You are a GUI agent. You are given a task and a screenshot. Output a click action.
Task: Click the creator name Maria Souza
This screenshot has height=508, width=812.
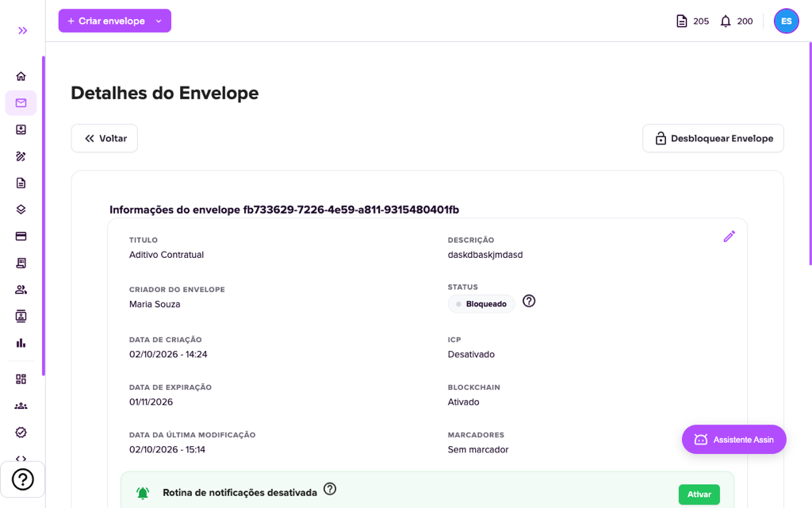coord(155,304)
